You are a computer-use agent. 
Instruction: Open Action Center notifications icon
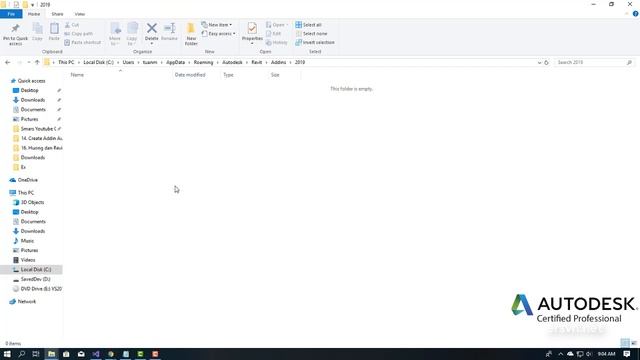click(627, 354)
